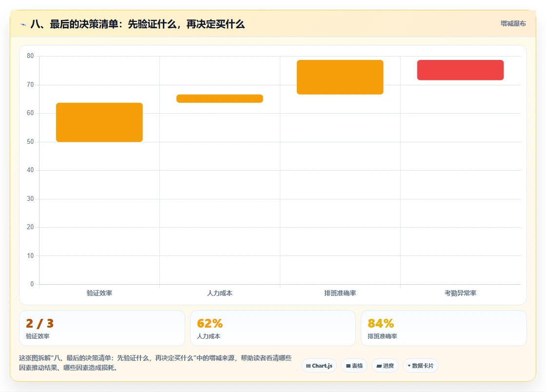This screenshot has width=546, height=392.
Task: Click the orange 排班准确率 bar
Action: [340, 77]
